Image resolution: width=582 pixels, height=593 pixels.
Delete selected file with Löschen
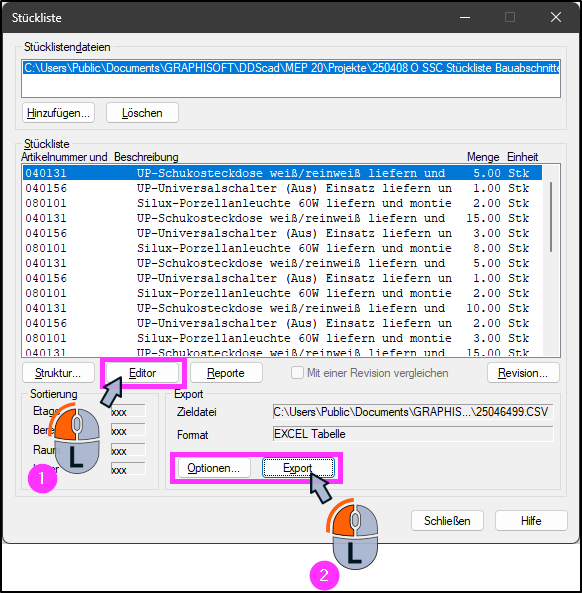[142, 113]
